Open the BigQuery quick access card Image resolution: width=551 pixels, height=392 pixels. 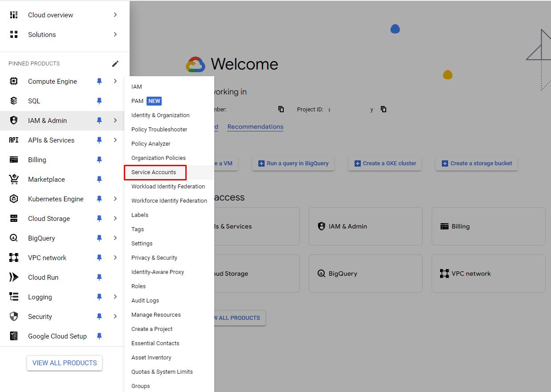(365, 274)
